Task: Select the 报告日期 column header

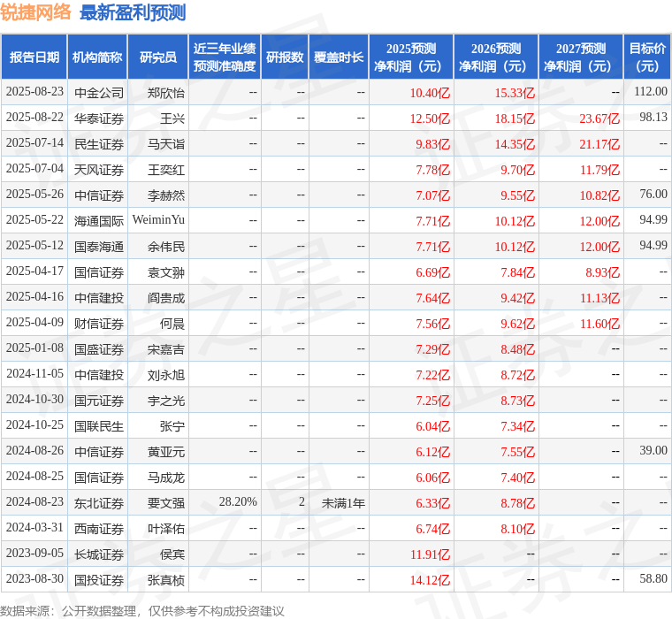Action: pos(34,57)
